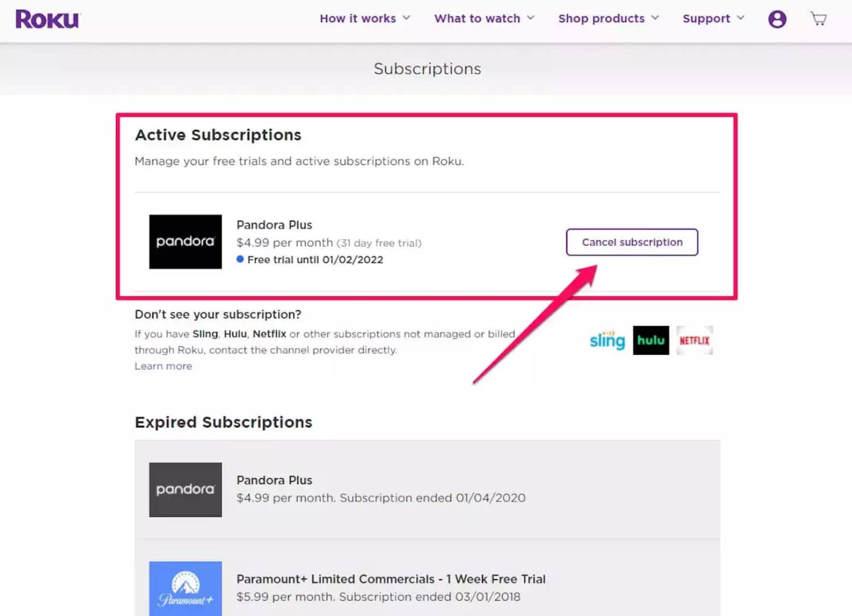The height and width of the screenshot is (616, 852).
Task: Expand the What to watch chevron
Action: [x=531, y=18]
